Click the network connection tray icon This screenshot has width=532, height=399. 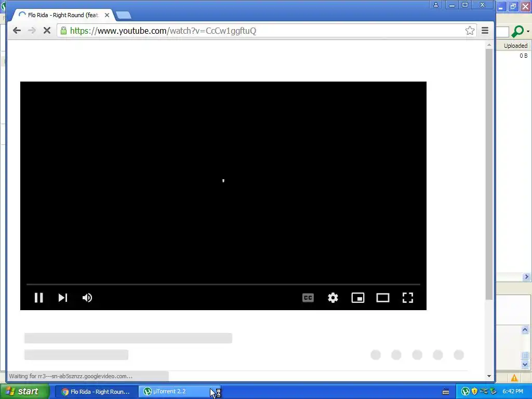(484, 391)
